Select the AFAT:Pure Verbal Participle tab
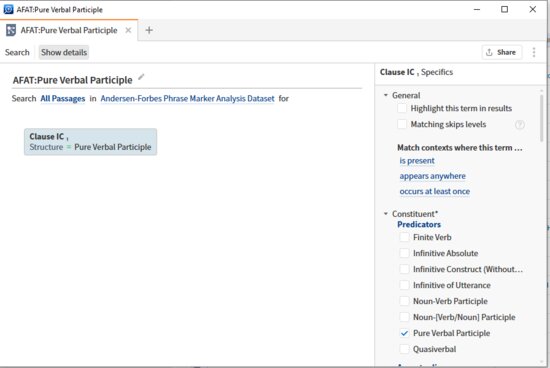 point(69,30)
